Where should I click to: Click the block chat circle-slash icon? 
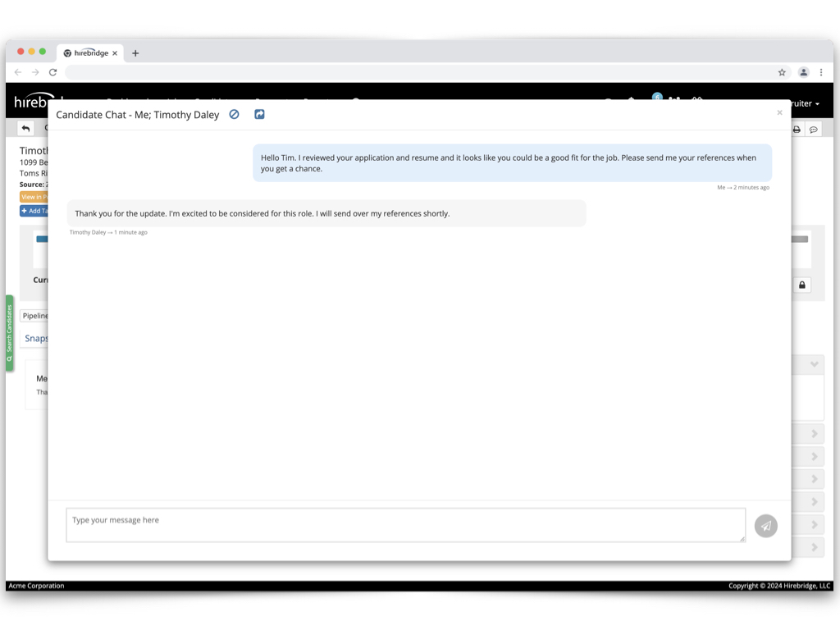234,115
